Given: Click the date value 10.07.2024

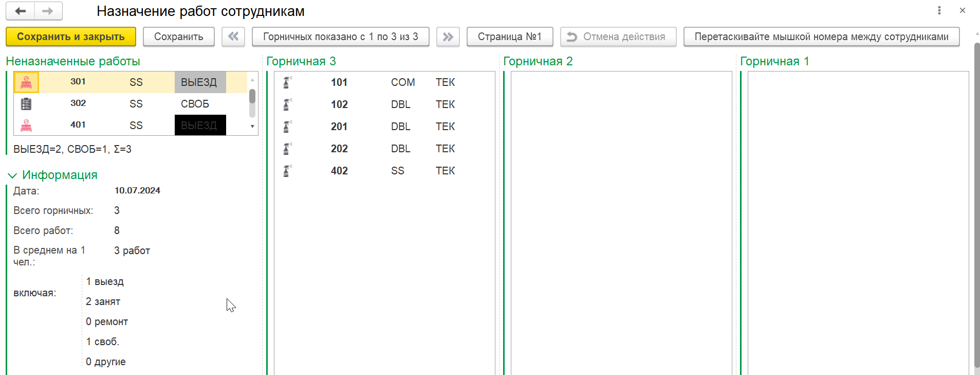Looking at the screenshot, I should coord(137,190).
